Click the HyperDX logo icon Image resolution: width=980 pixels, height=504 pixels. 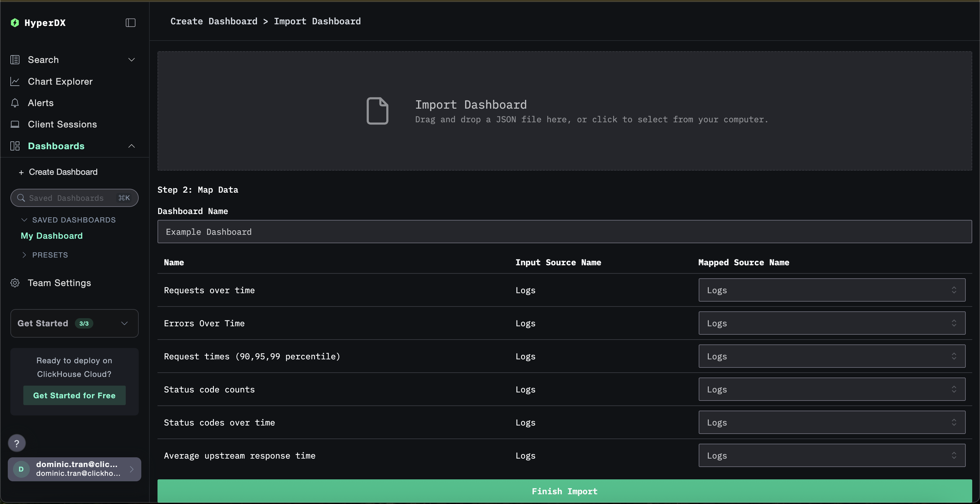15,23
